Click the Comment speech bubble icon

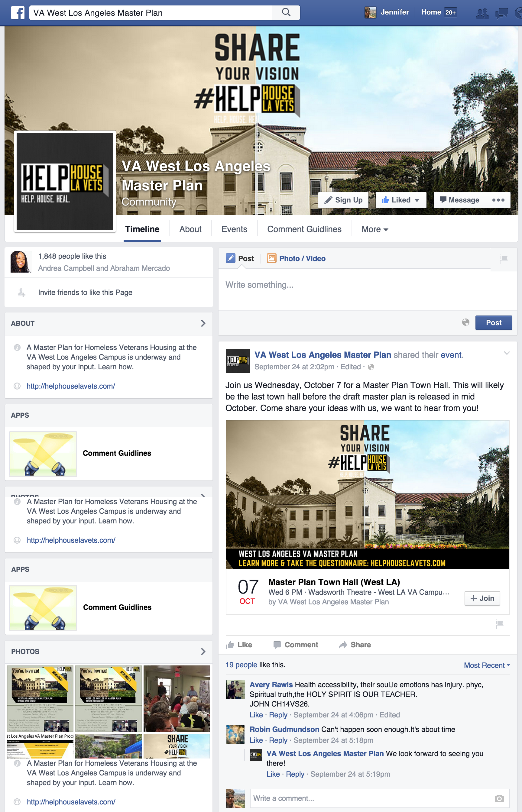(277, 645)
